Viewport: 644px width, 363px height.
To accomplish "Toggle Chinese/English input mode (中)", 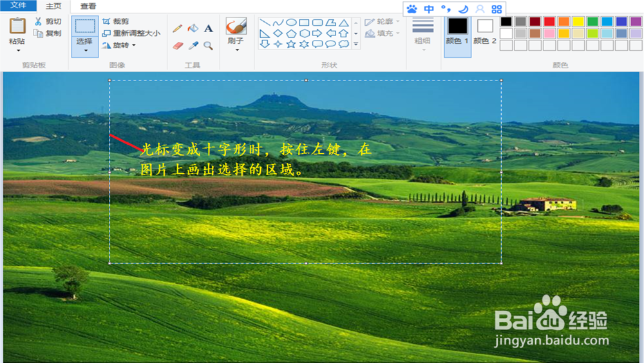I will pyautogui.click(x=429, y=8).
